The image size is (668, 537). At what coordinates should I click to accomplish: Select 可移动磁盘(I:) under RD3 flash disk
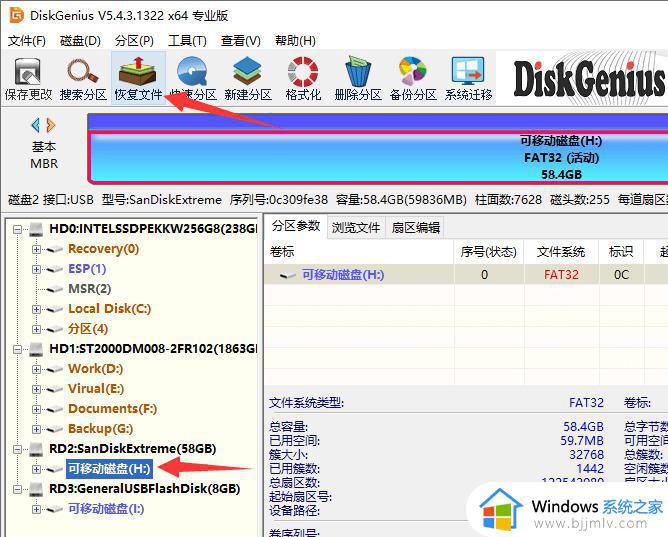106,509
